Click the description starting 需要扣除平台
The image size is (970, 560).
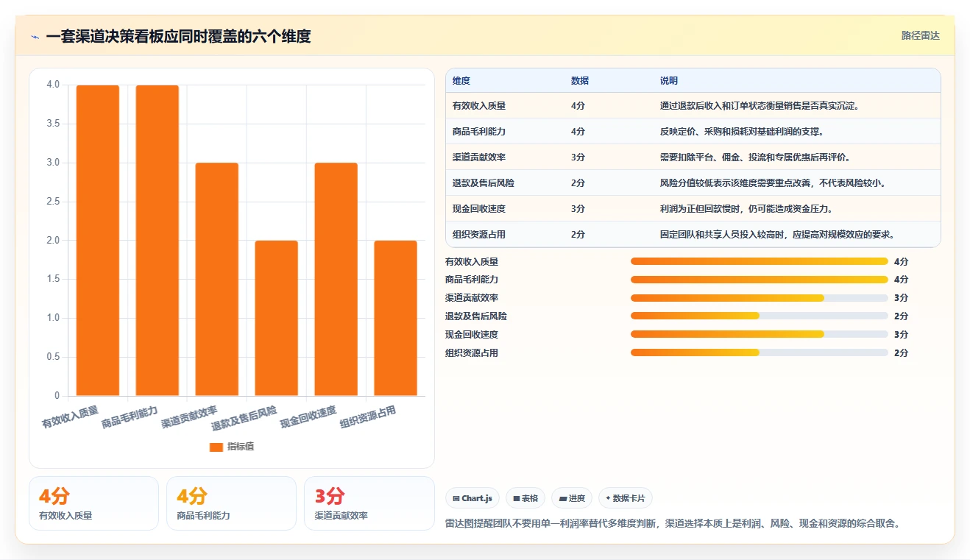[755, 157]
